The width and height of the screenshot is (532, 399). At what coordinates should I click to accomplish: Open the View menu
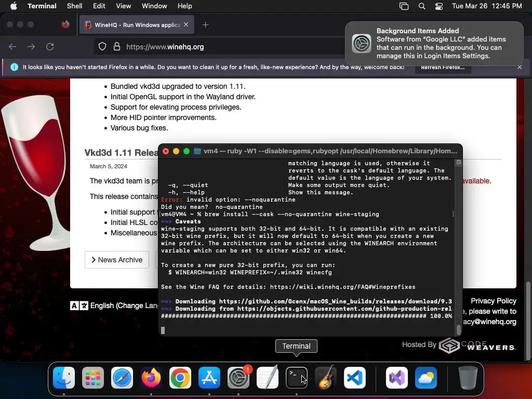[124, 6]
